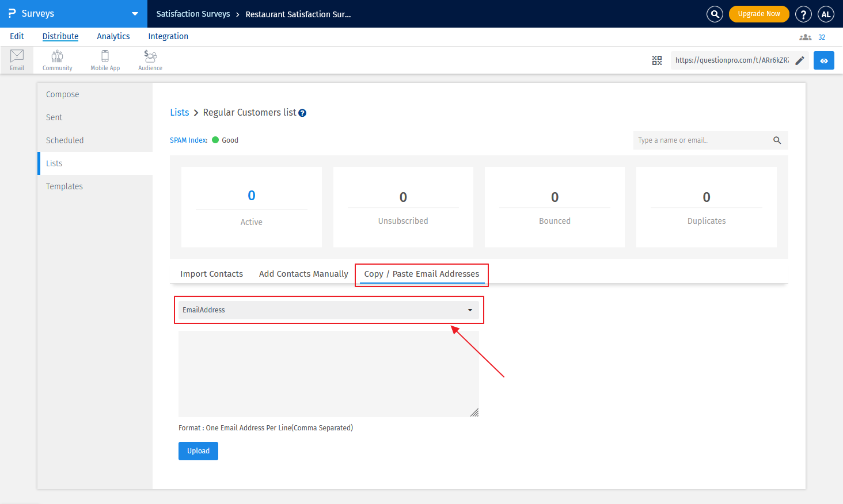Click the Audience purchase icon
The height and width of the screenshot is (504, 843).
pos(150,60)
